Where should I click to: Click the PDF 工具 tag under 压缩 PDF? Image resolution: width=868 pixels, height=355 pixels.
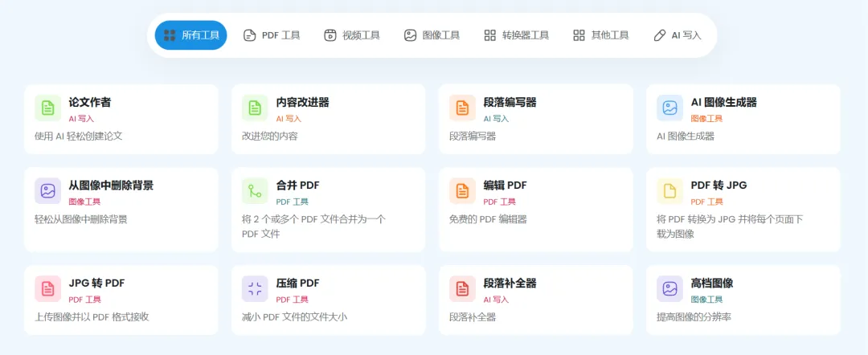293,299
